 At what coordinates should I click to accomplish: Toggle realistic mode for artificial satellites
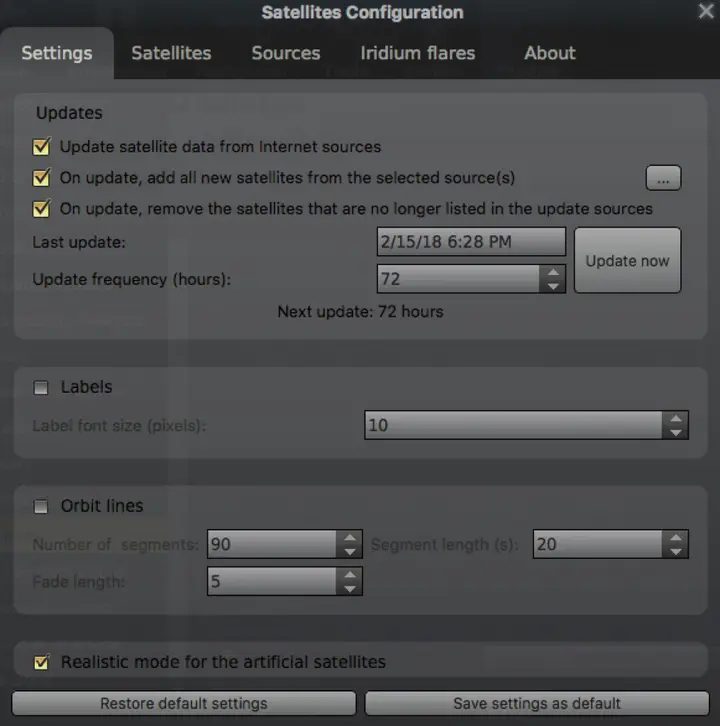(41, 662)
